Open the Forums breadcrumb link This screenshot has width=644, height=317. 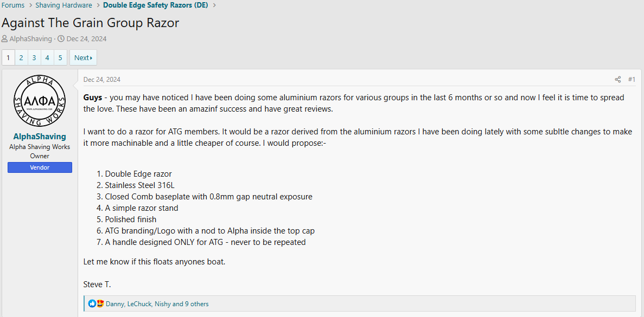point(12,5)
